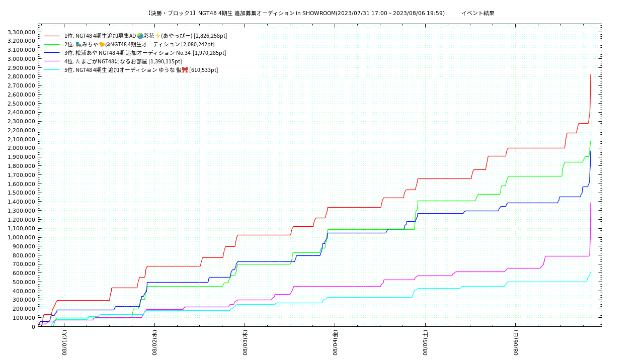Click the 1,900,000 y-axis label
Screen dimensions: 644x362
21,157
